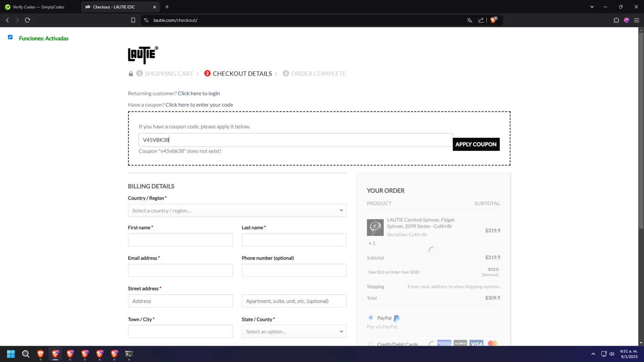The image size is (644, 362).
Task: Show hidden system tray icons
Action: (x=593, y=354)
